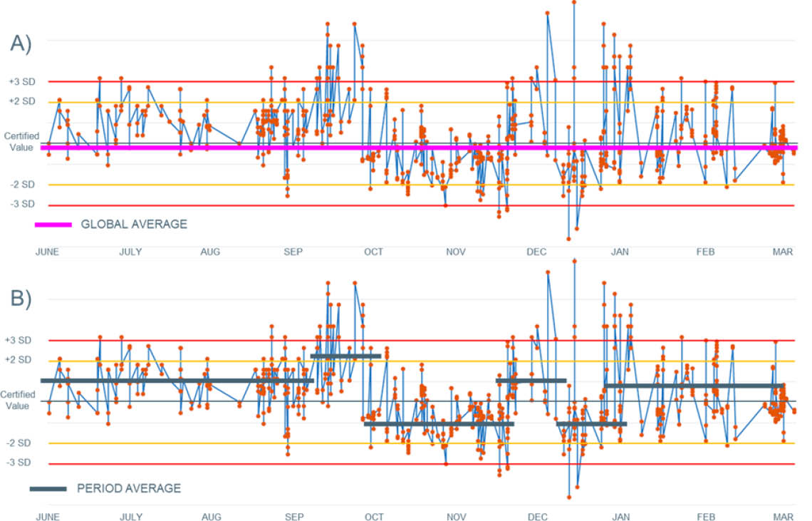
Task: Pick JUNE on chart A's time axis
Action: click(47, 252)
